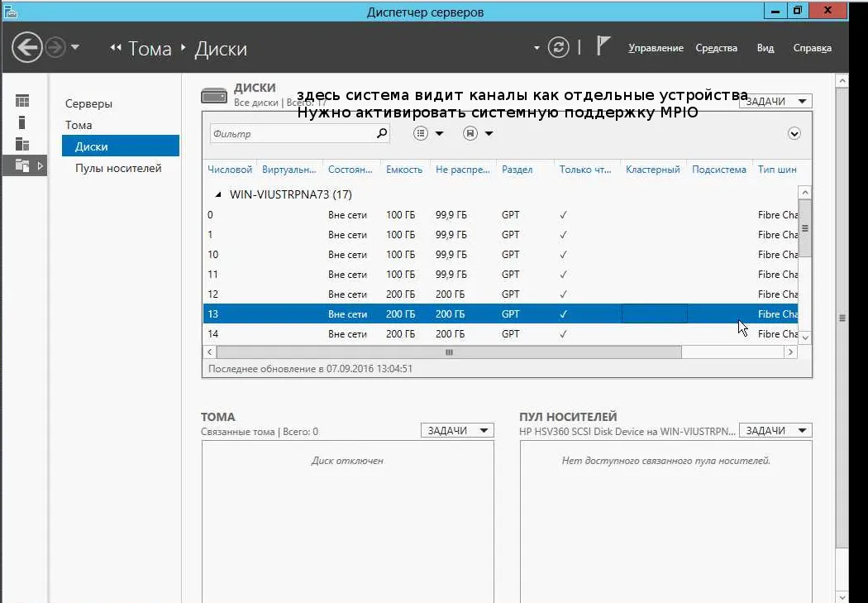This screenshot has width=868, height=603.
Task: Refresh Server Manager with the circular arrows icon
Action: [559, 48]
